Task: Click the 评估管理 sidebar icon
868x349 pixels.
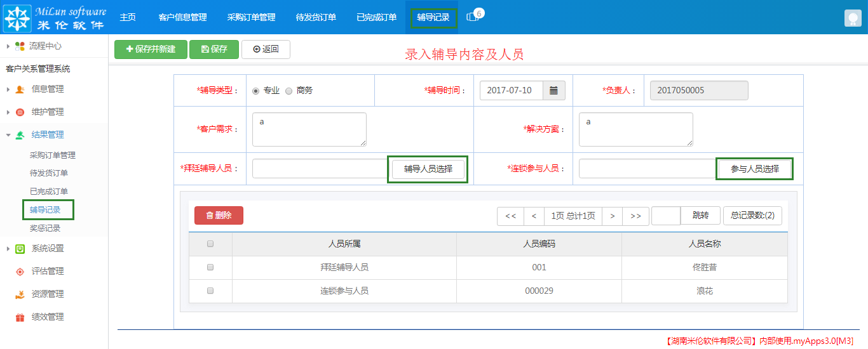Action: tap(20, 272)
